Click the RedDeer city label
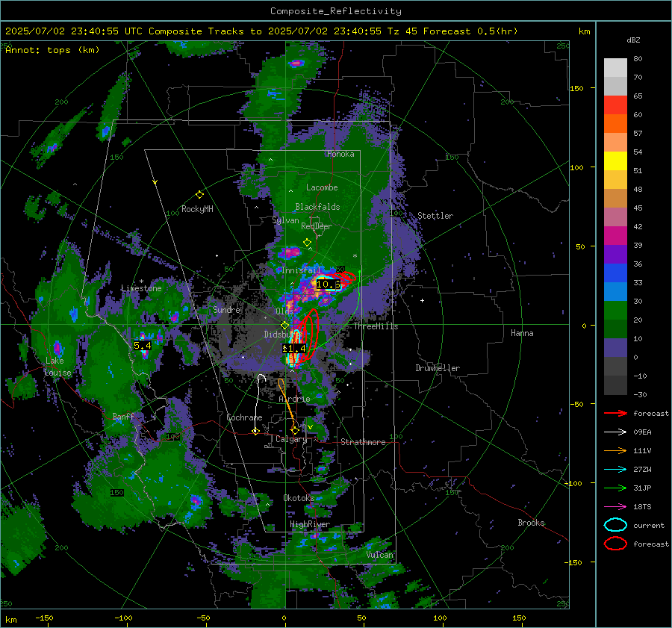Image resolution: width=672 pixels, height=628 pixels. coord(317,226)
